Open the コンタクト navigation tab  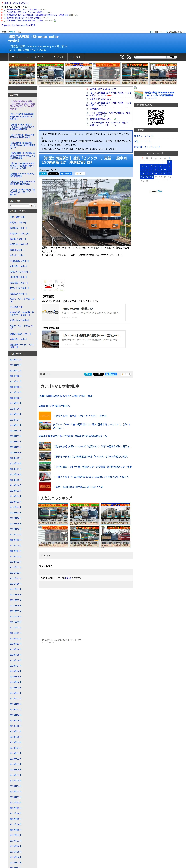tap(57, 57)
